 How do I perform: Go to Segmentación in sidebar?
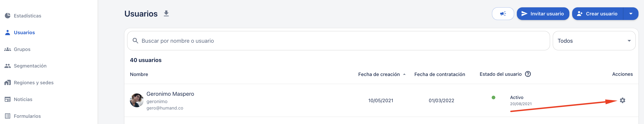pos(30,66)
